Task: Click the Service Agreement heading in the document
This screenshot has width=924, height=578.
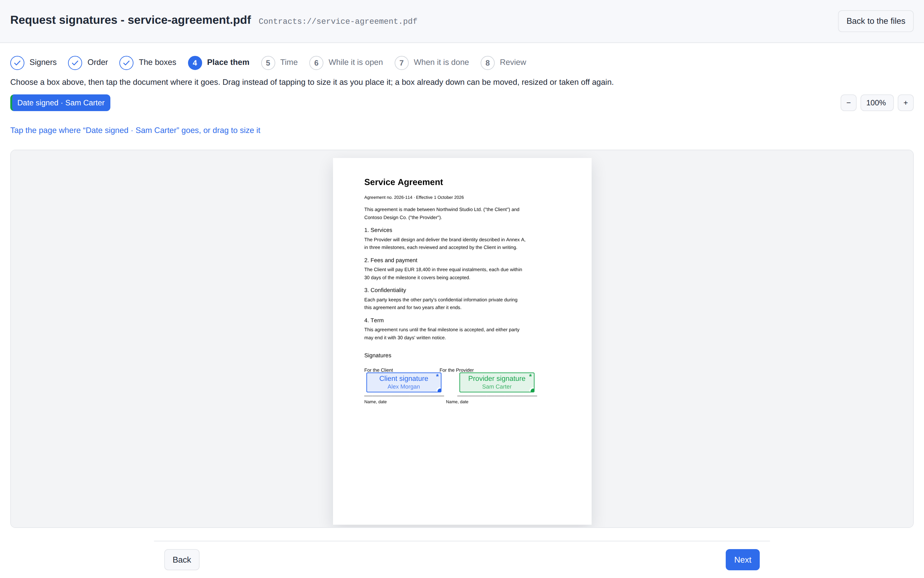Action: tap(403, 182)
